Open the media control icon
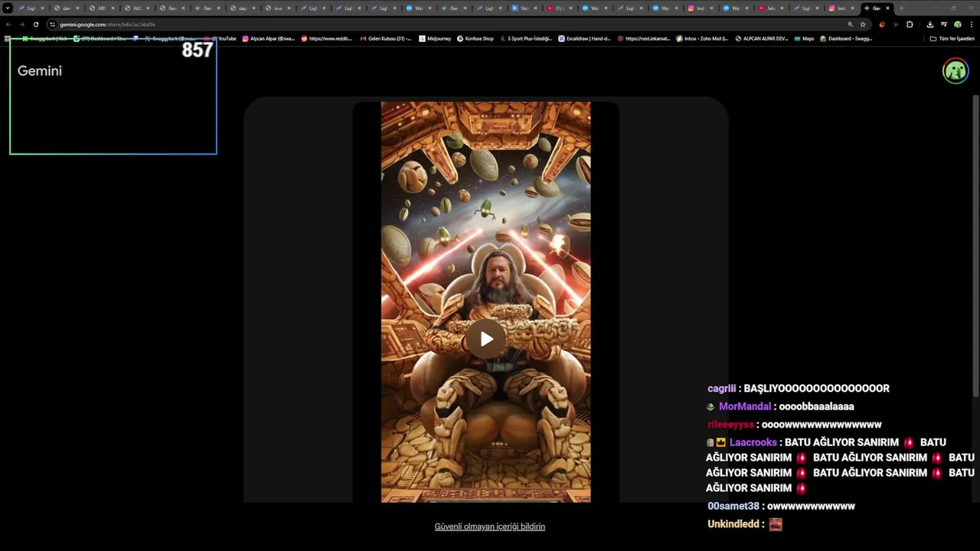Viewport: 980px width, 551px height. pos(944,24)
